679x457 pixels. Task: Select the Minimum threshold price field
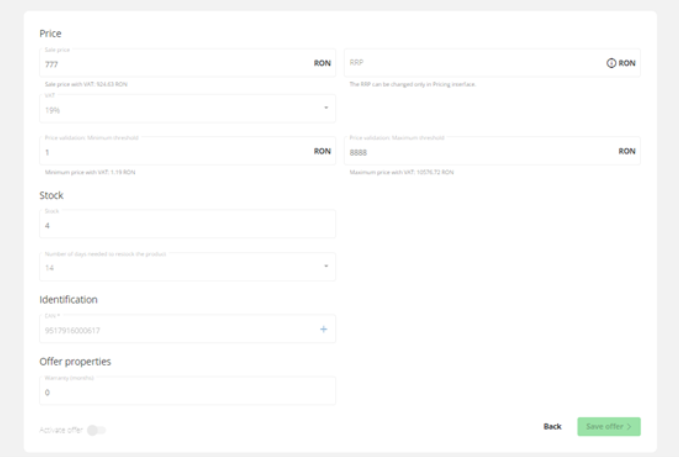tap(170, 152)
